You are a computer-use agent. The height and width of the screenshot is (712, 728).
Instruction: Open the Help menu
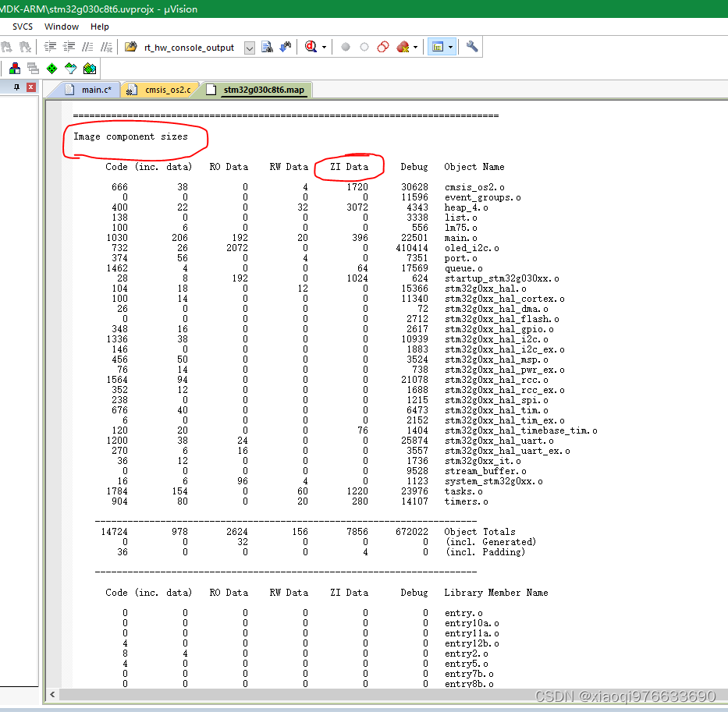coord(99,27)
